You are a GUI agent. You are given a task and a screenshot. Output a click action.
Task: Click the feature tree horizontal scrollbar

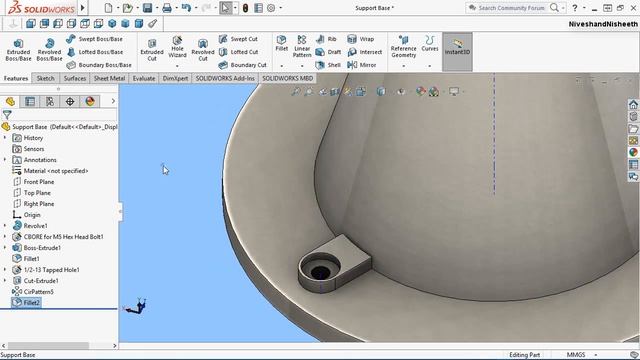(x=49, y=346)
